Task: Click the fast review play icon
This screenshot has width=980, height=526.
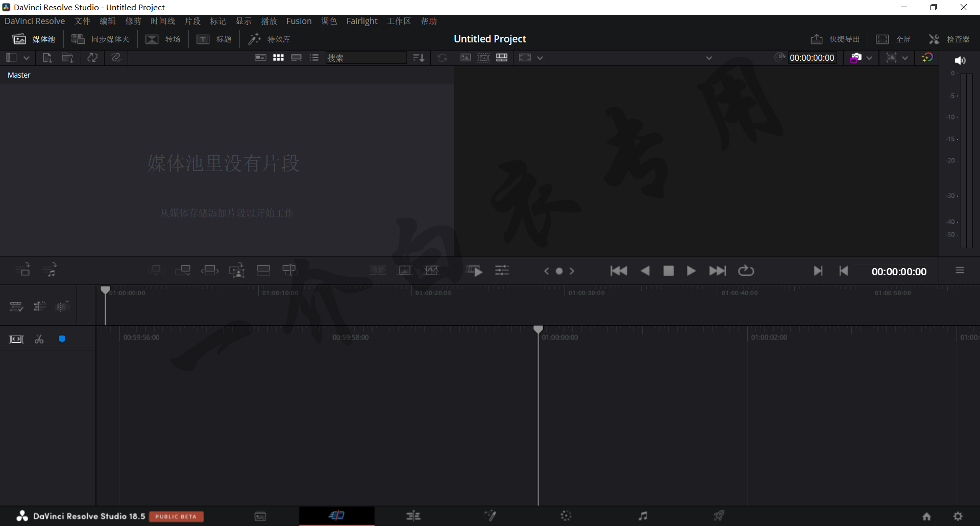Action: pos(475,271)
